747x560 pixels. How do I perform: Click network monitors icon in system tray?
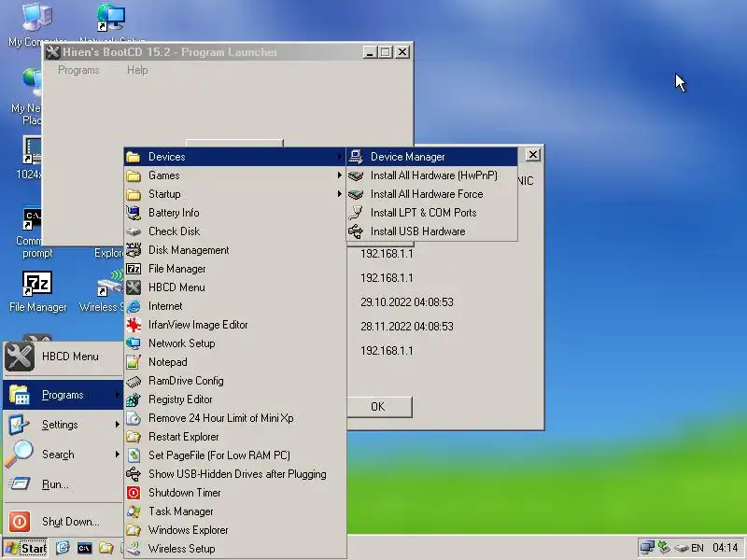pos(647,548)
